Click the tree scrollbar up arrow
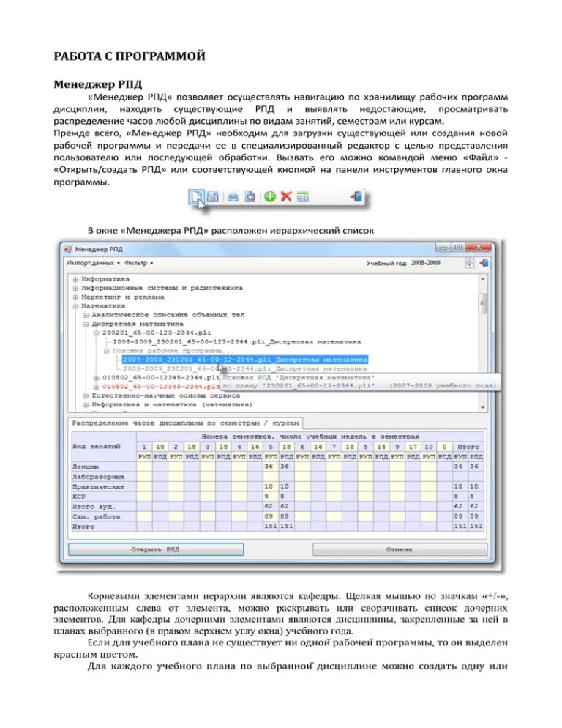The image size is (562, 728). point(483,280)
